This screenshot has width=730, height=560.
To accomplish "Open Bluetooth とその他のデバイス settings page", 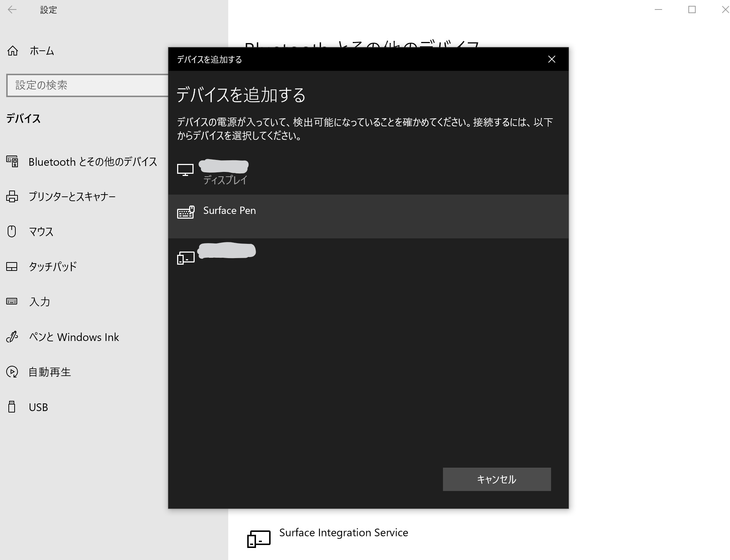I will [93, 162].
